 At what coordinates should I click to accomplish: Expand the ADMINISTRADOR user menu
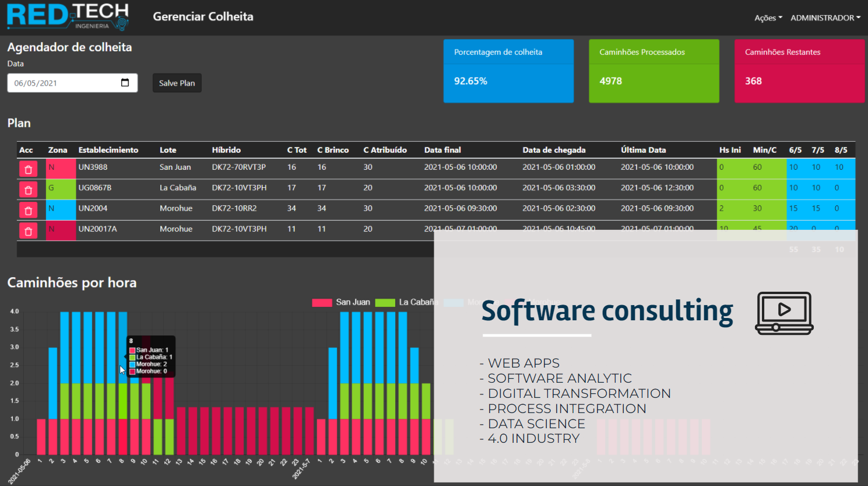click(x=825, y=18)
